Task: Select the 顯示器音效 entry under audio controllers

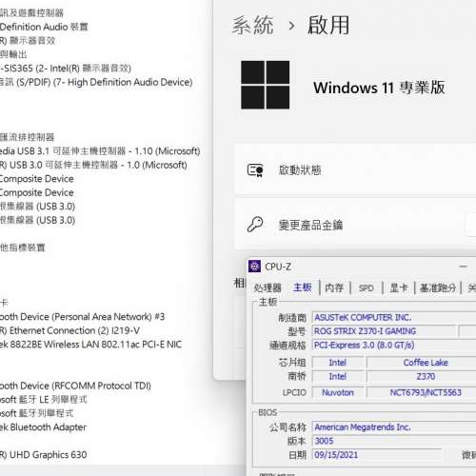Action: (28, 41)
